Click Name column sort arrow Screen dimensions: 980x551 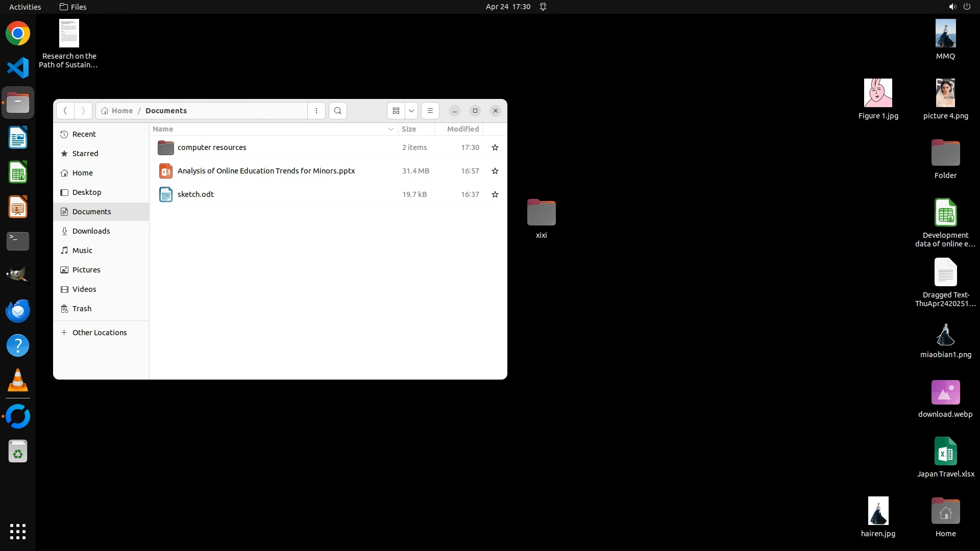tap(391, 129)
